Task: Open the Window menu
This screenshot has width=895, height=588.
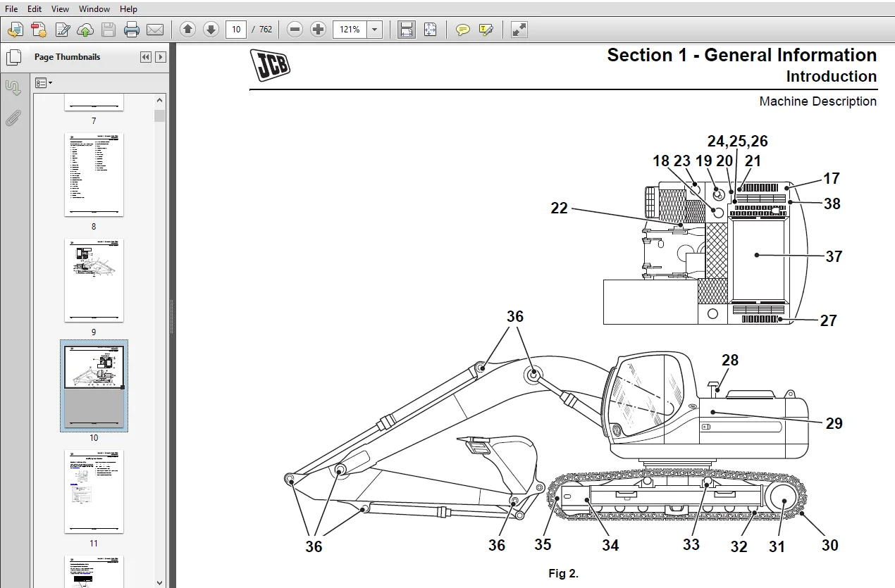Action: coord(94,9)
